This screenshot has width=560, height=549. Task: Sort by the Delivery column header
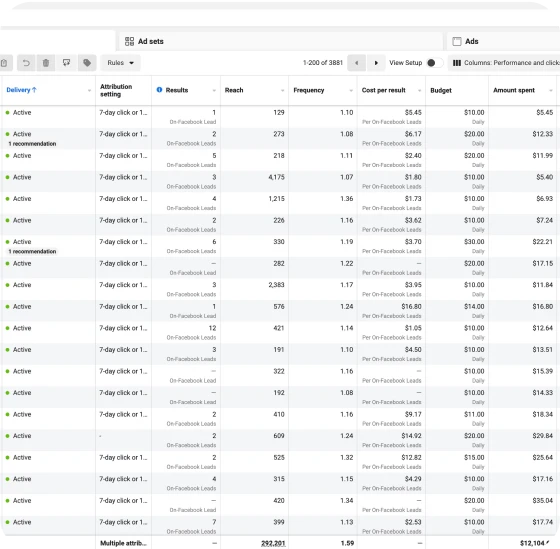tap(21, 90)
